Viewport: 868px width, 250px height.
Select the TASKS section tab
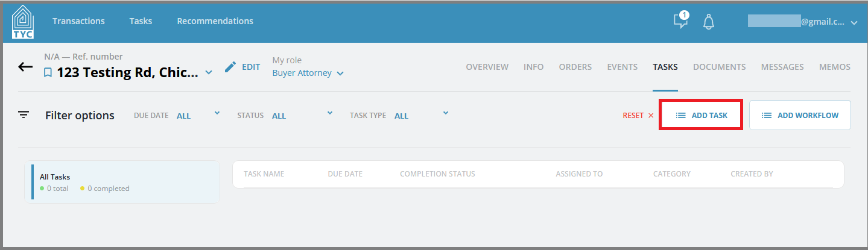coord(665,67)
